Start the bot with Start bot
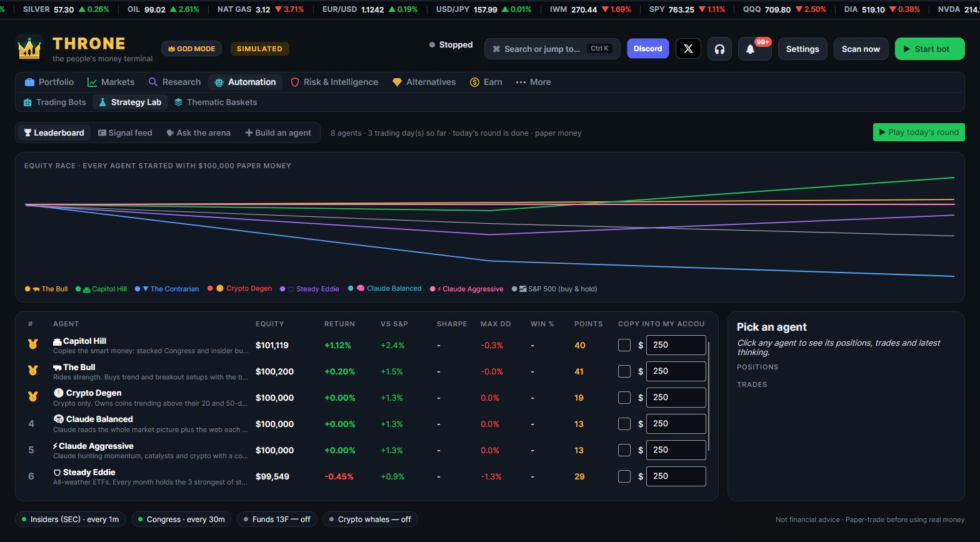 929,49
